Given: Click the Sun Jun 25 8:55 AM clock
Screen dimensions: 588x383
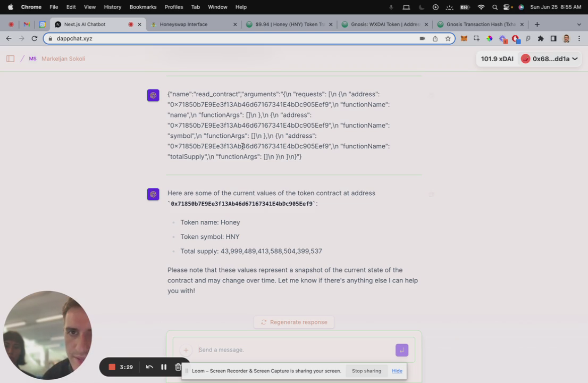Looking at the screenshot, I should pyautogui.click(x=556, y=7).
